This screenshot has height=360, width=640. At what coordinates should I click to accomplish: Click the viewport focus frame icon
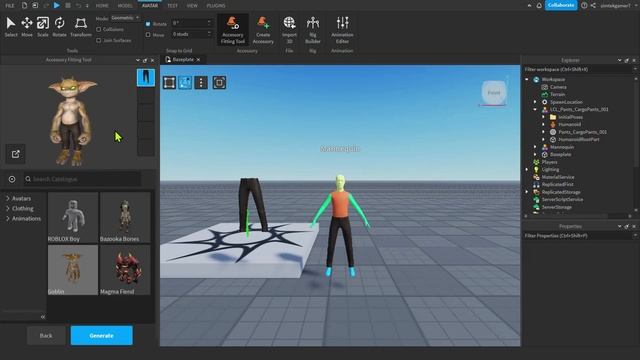click(219, 83)
